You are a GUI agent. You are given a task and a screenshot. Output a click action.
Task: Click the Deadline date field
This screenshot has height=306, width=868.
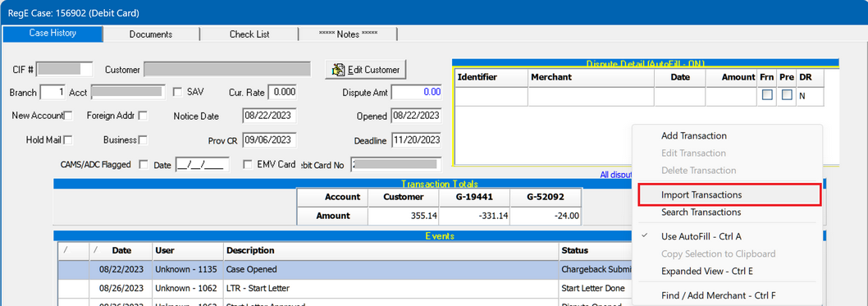click(416, 140)
